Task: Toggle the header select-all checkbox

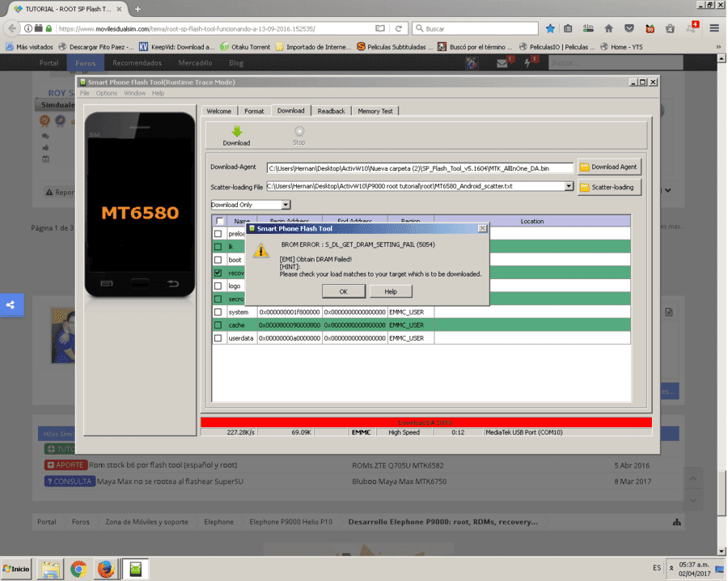Action: click(219, 221)
